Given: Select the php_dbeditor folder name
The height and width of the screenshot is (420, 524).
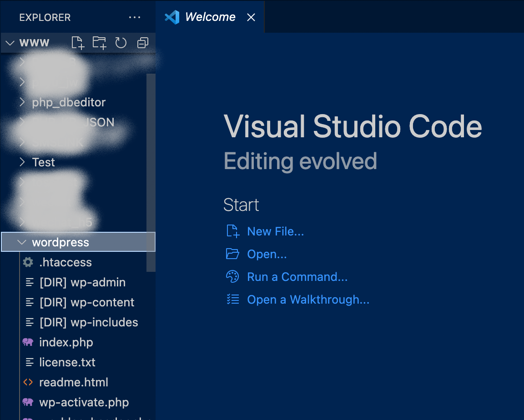Looking at the screenshot, I should [69, 102].
